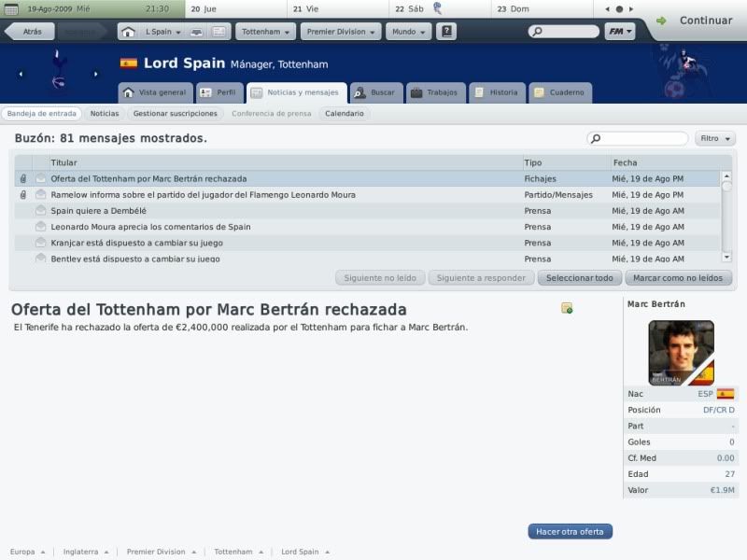This screenshot has height=560, width=747.
Task: Click the Continuar button
Action: 706,21
